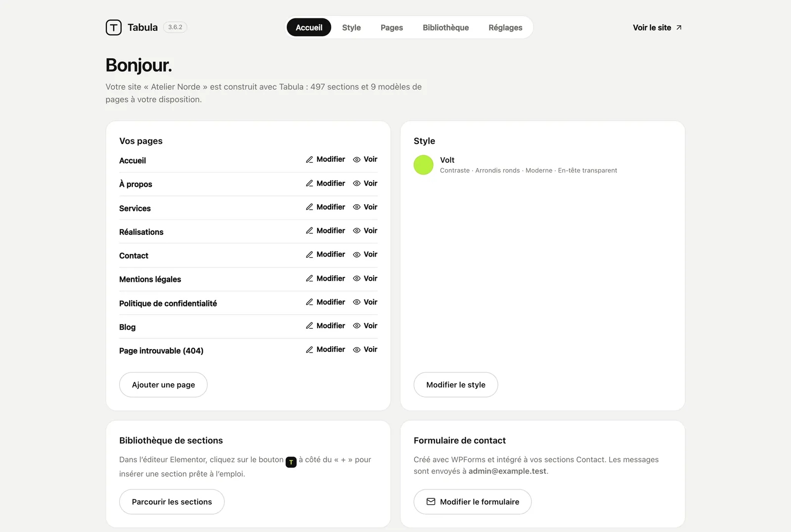The width and height of the screenshot is (791, 532).
Task: Click the Ajouter une page button
Action: coord(163,385)
